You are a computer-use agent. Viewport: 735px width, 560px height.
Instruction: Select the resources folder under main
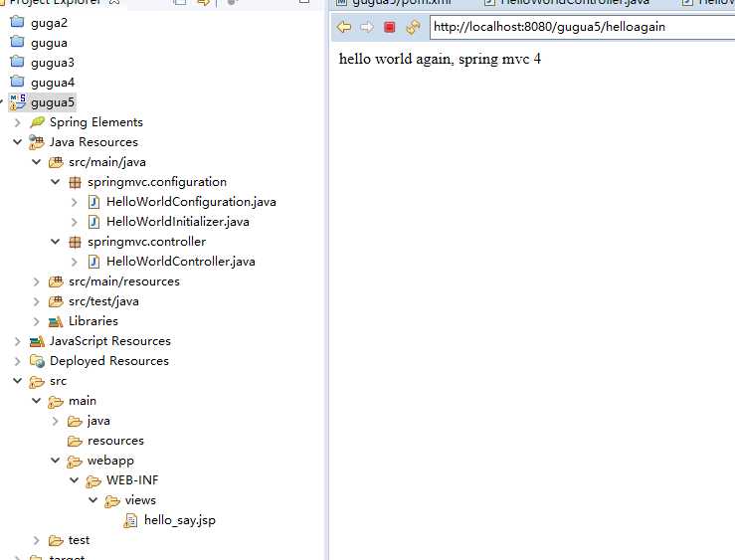[115, 441]
